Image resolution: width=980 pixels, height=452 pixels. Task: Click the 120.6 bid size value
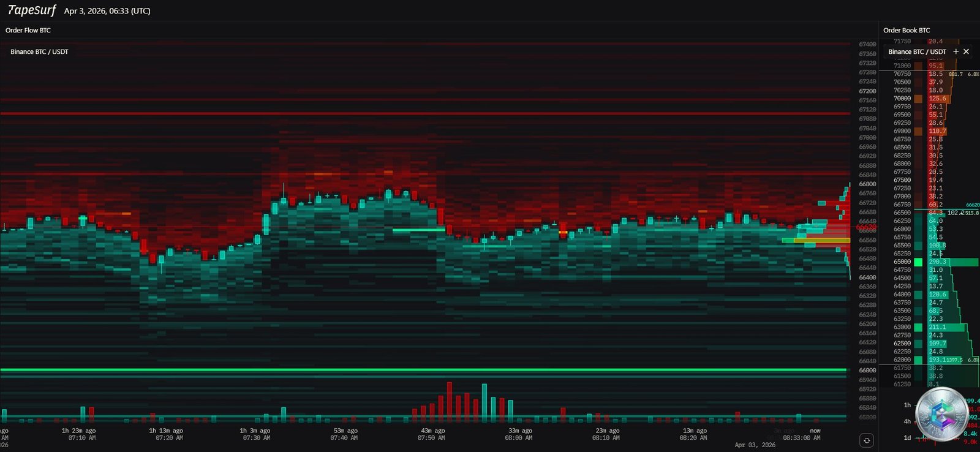coord(937,294)
